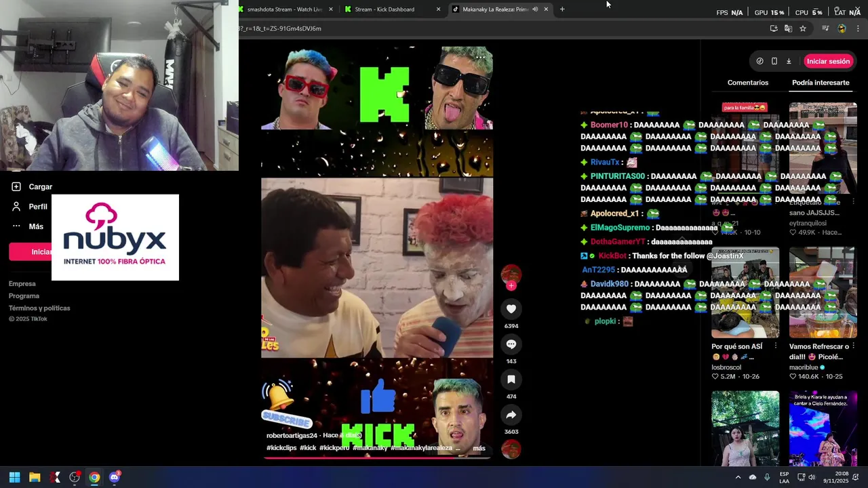Open the browser media controls icon

(x=825, y=28)
